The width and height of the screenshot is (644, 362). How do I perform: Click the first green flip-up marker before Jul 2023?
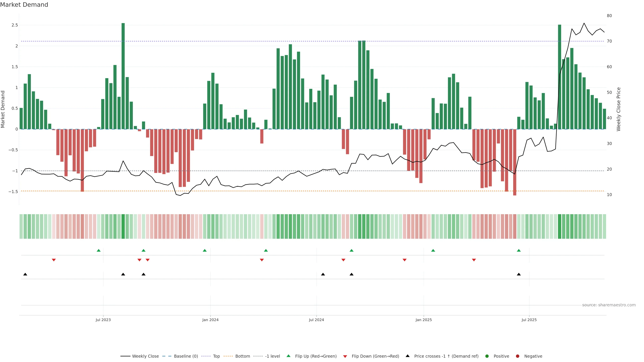[x=98, y=250]
